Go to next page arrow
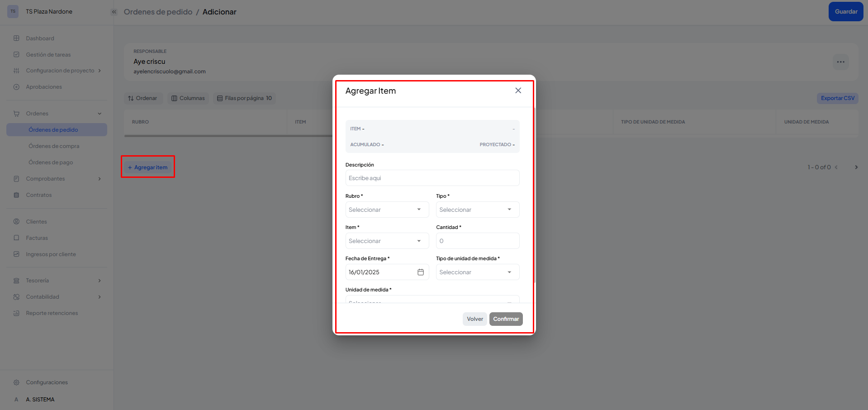 [x=856, y=167]
